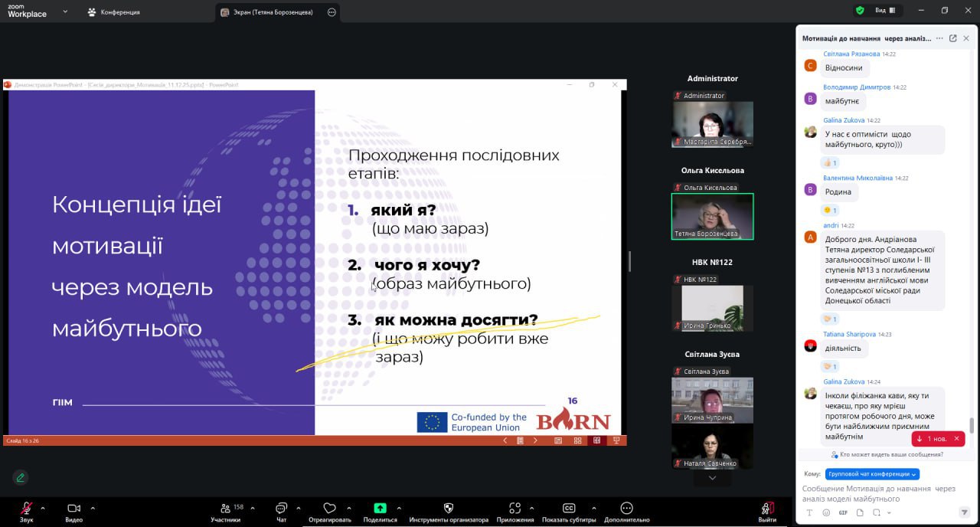Click the annotation pencil icon at bottom left

[x=21, y=477]
